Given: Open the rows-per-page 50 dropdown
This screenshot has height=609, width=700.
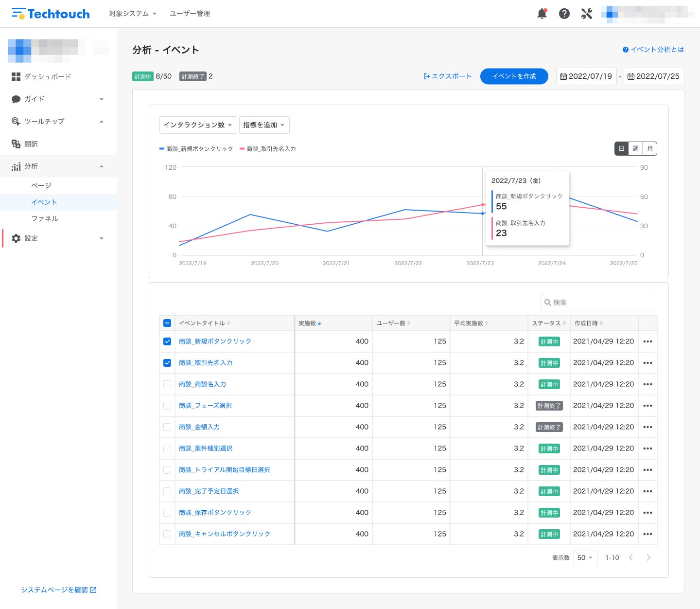Looking at the screenshot, I should point(585,557).
